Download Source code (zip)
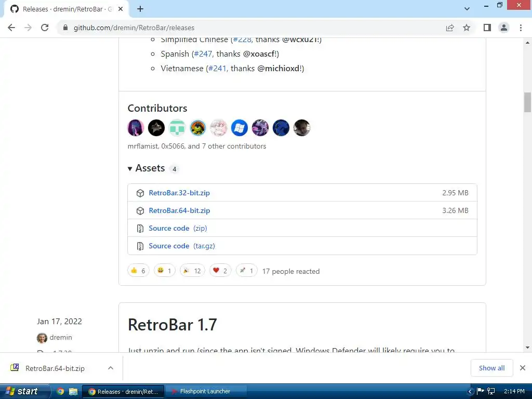This screenshot has width=532, height=399. 178,229
